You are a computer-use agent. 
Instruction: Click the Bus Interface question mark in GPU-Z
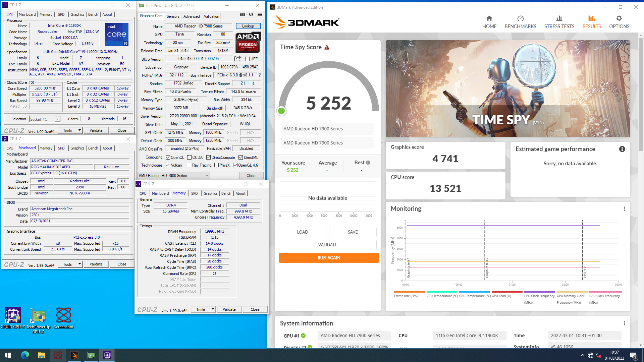259,75
